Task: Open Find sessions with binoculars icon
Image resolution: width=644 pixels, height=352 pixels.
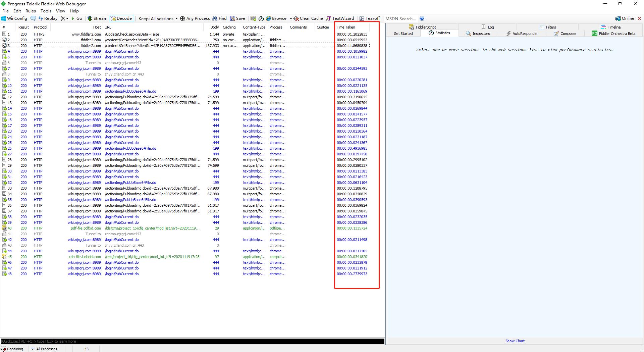Action: point(219,18)
